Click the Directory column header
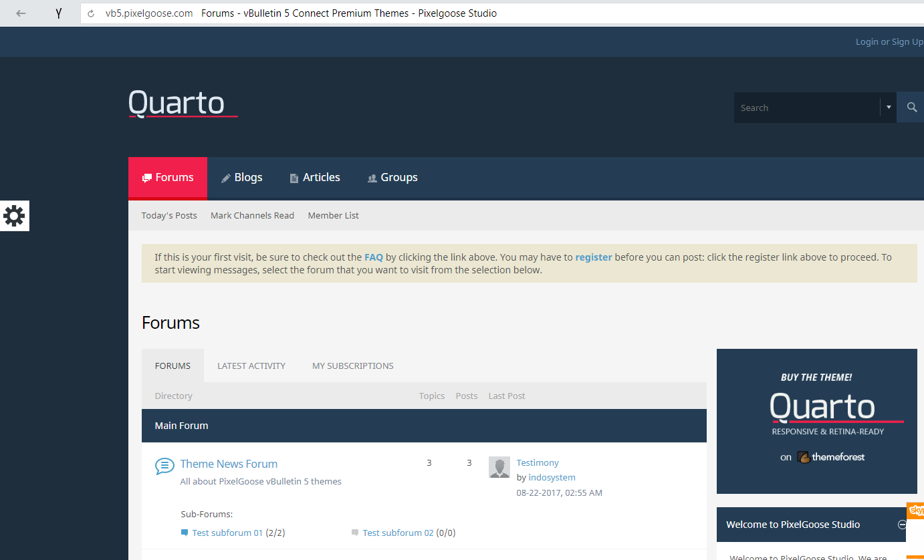This screenshot has height=560, width=924. pyautogui.click(x=174, y=396)
